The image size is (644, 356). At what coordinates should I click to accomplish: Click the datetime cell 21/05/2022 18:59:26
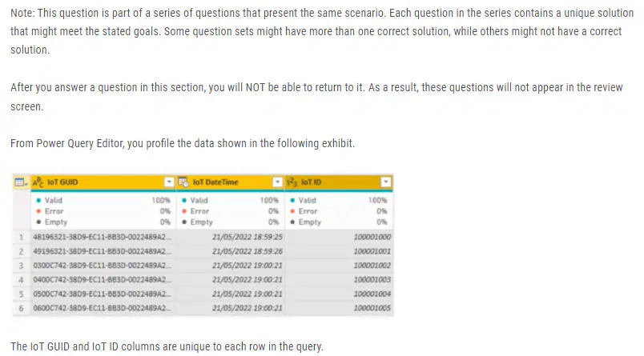click(231, 251)
